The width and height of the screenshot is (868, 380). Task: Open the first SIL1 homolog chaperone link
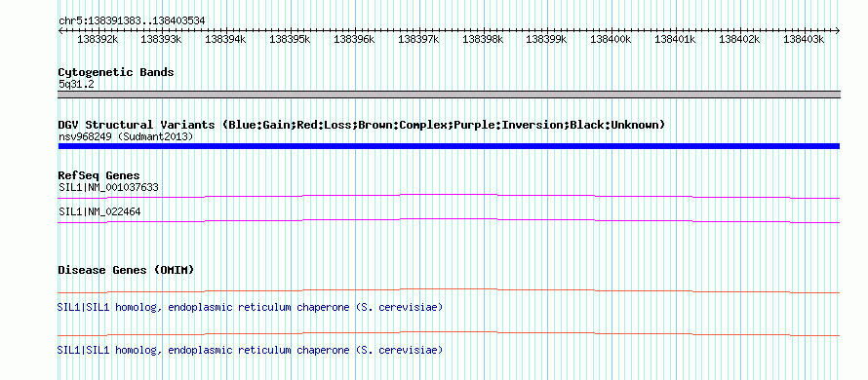(x=251, y=307)
